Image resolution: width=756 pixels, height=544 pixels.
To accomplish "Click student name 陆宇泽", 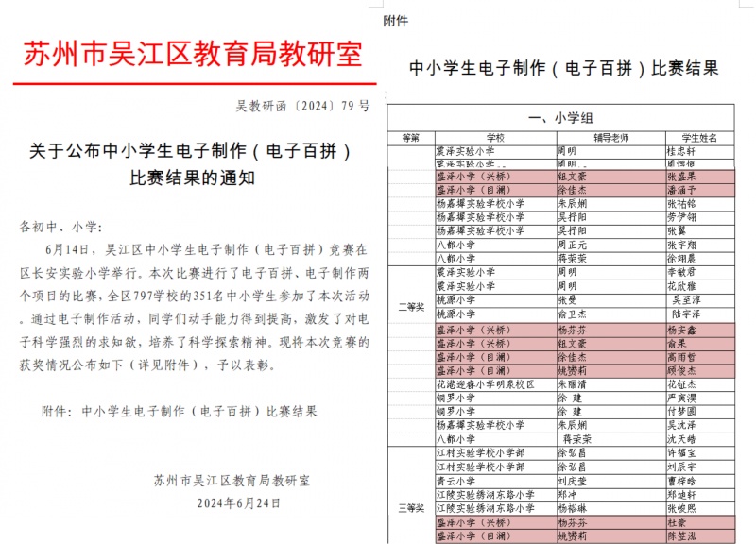I will [686, 314].
